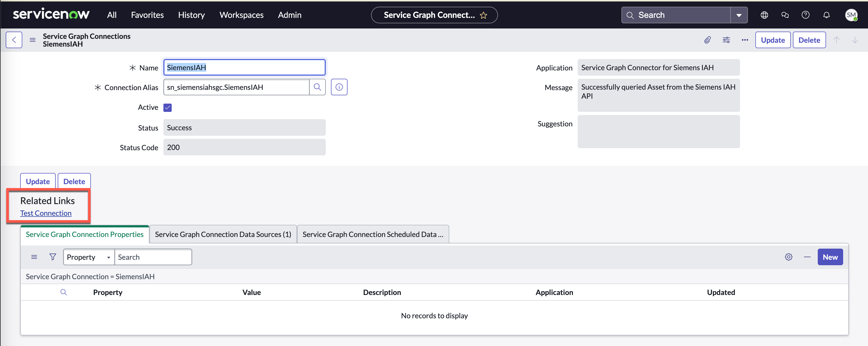
Task: Click the Status field showing Success
Action: 244,128
